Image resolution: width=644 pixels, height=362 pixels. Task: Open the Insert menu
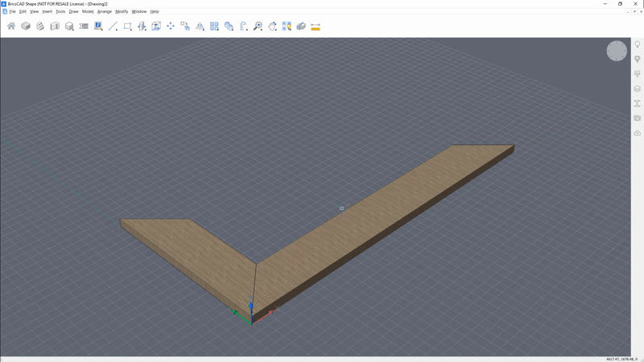tap(47, 11)
